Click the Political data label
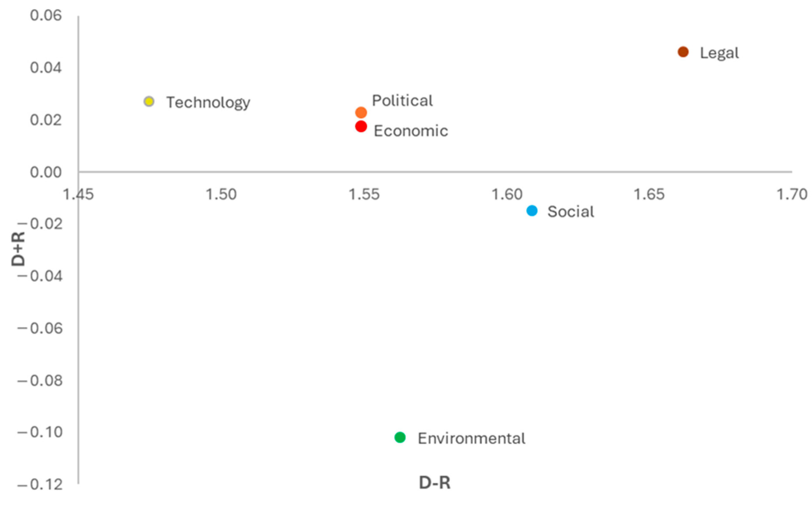The height and width of the screenshot is (506, 812). click(402, 101)
